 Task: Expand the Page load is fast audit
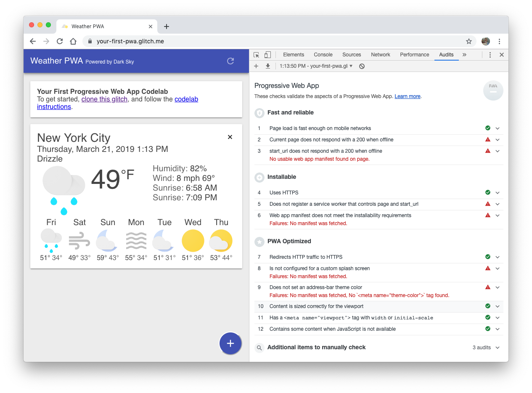pyautogui.click(x=498, y=128)
